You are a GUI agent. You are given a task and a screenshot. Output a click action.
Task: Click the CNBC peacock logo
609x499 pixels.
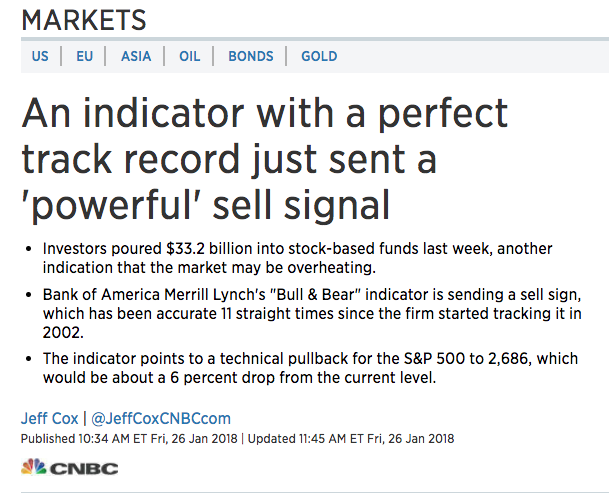[34, 467]
